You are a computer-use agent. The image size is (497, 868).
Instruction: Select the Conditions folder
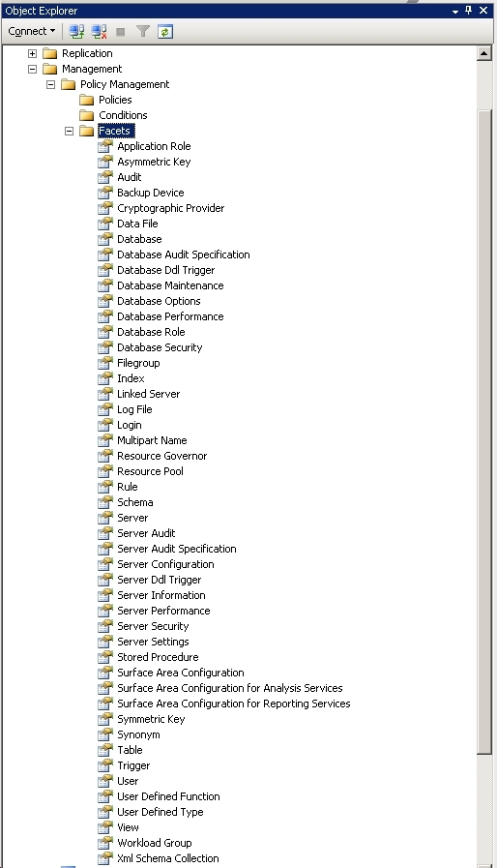[x=123, y=115]
